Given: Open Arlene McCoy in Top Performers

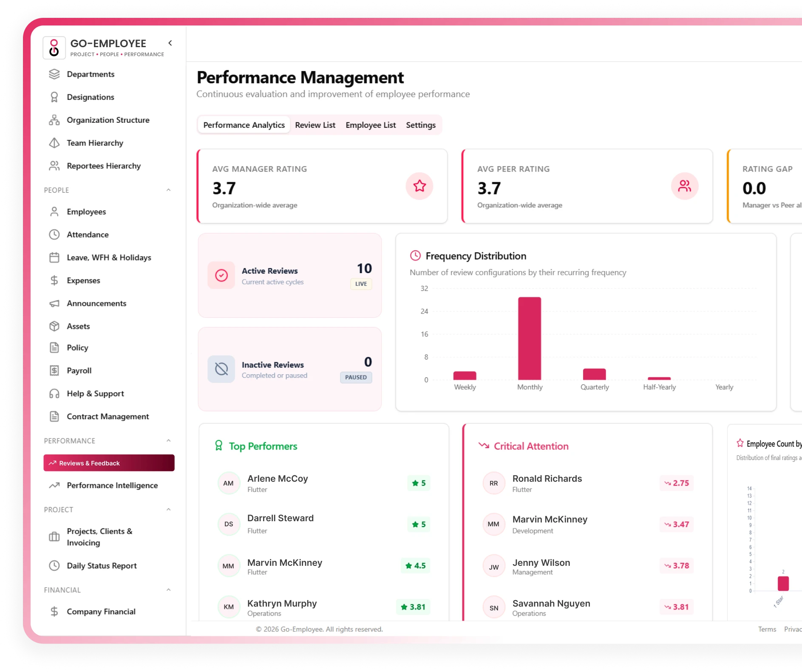Looking at the screenshot, I should (x=324, y=483).
